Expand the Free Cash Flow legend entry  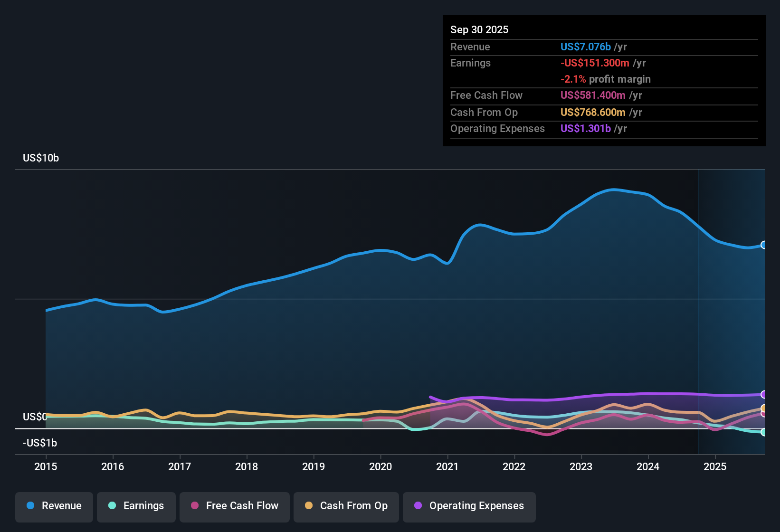point(234,506)
